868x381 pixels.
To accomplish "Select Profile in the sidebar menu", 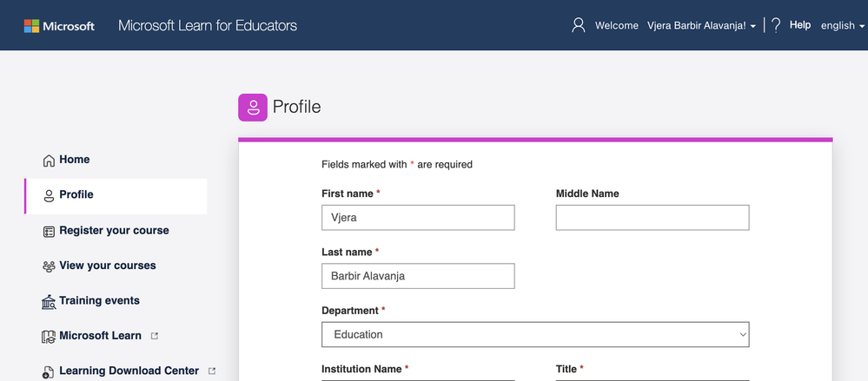I will point(76,195).
